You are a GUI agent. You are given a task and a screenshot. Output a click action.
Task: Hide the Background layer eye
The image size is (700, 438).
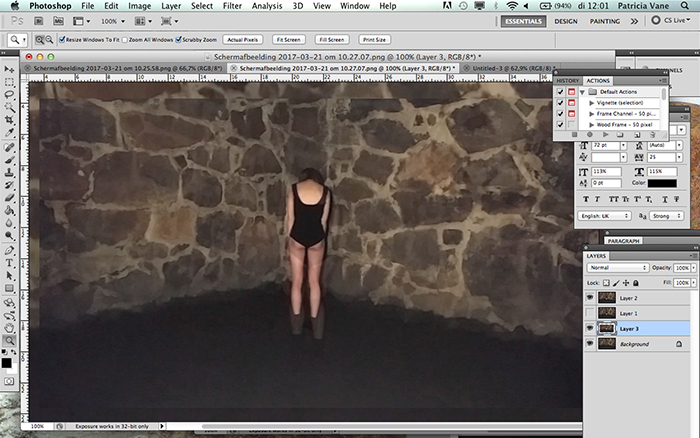pyautogui.click(x=590, y=344)
